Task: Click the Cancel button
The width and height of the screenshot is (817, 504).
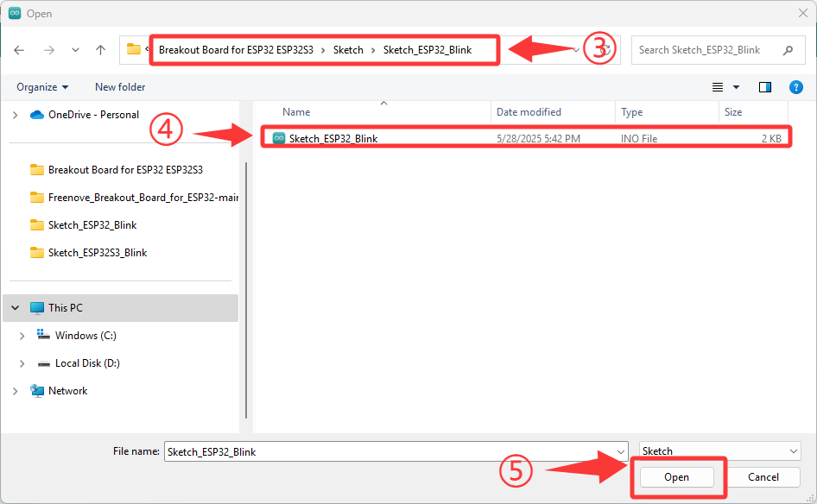Action: (x=763, y=477)
